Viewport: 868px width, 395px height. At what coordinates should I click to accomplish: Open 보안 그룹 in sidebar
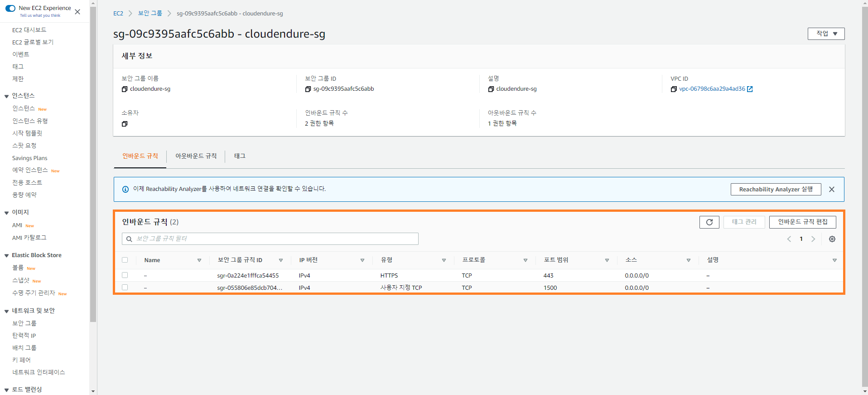24,323
